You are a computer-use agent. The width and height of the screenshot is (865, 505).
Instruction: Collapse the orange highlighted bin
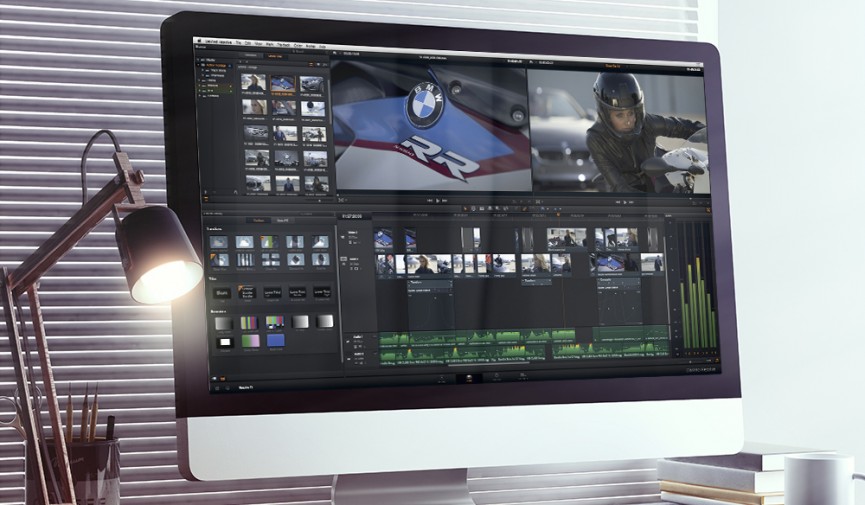pos(199,65)
